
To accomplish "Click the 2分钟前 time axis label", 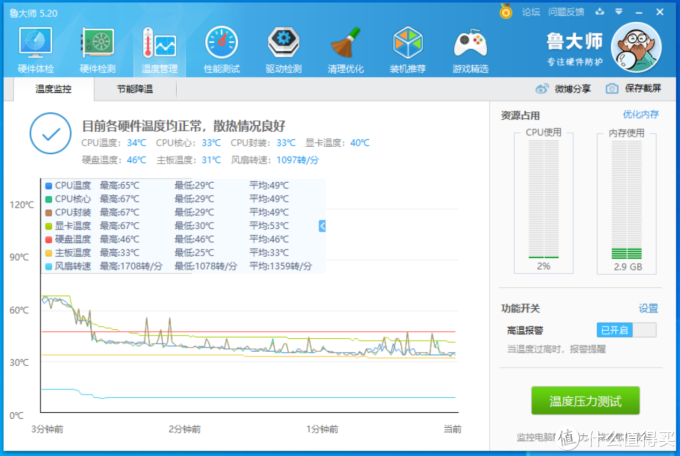I will coord(185,429).
